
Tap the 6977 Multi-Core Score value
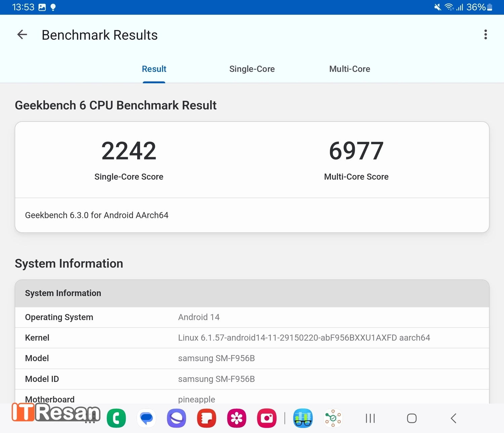pyautogui.click(x=356, y=151)
